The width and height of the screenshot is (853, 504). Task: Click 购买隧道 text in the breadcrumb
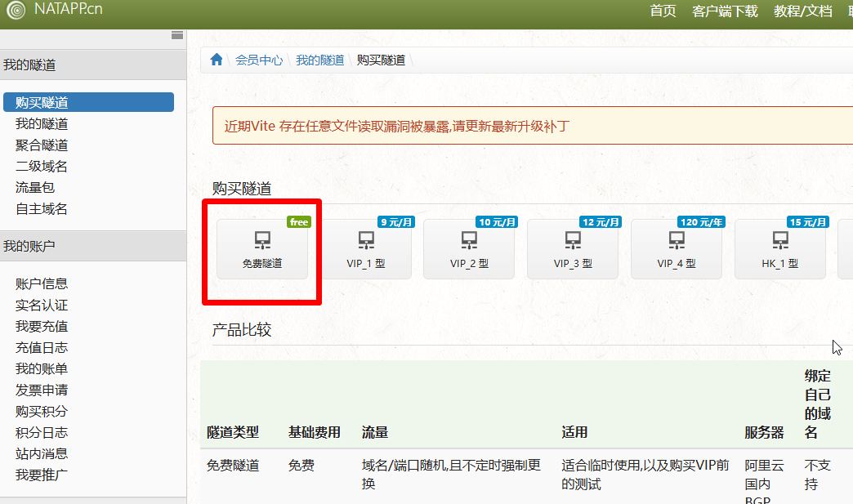[x=381, y=60]
